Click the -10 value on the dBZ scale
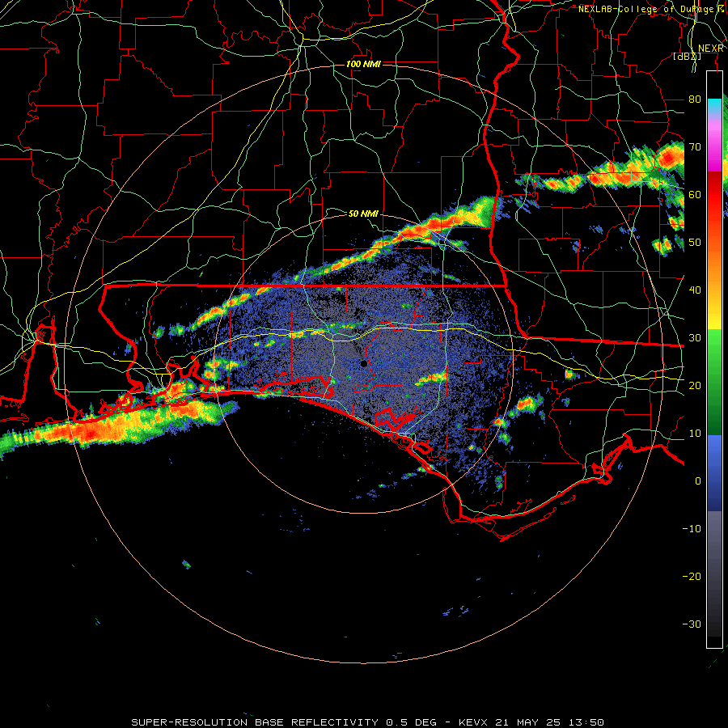Viewport: 728px width, 728px height. pyautogui.click(x=692, y=528)
